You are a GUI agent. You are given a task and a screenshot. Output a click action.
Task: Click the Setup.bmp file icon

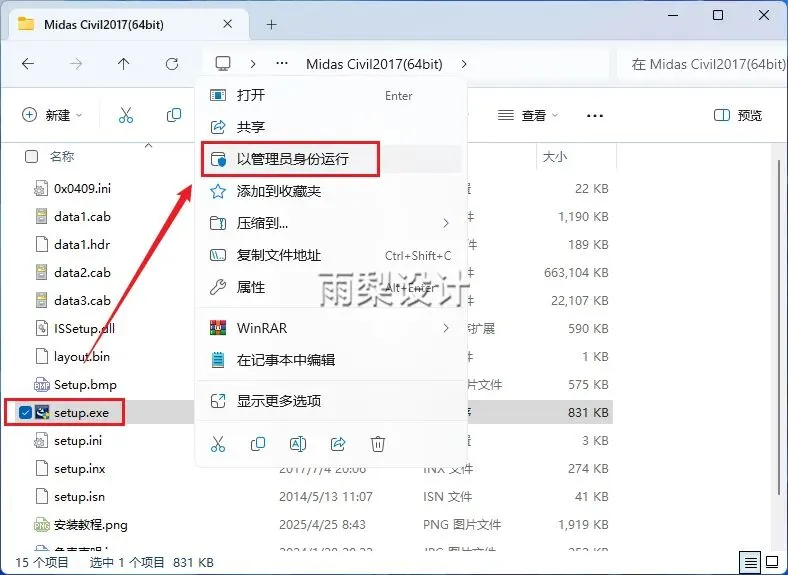coord(42,385)
